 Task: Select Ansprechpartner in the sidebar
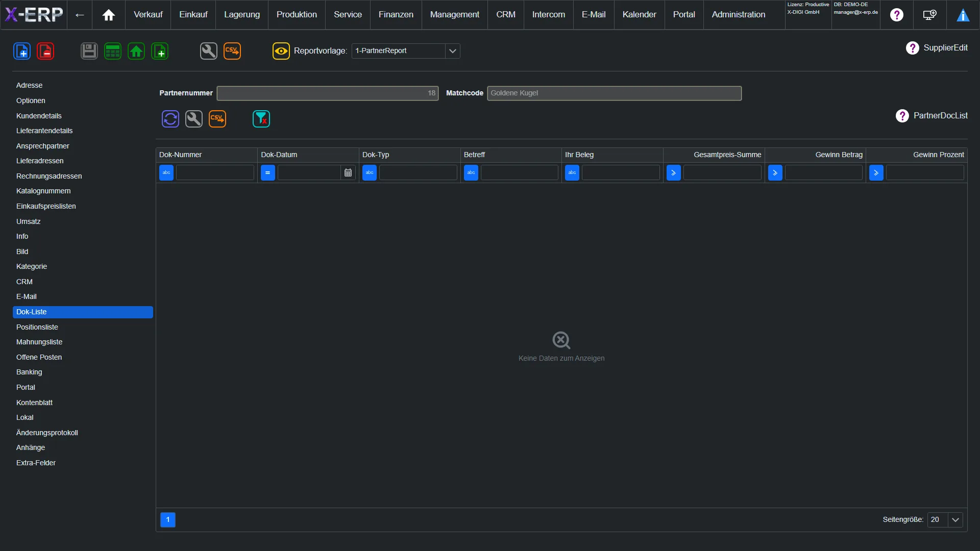point(83,146)
